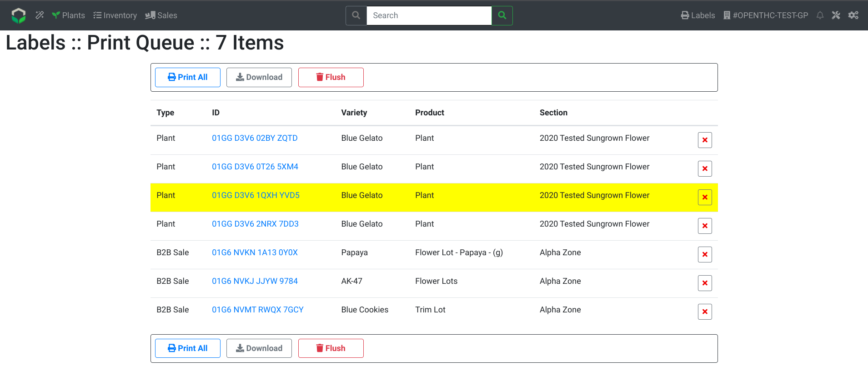Viewport: 868px width, 371px height.
Task: Open the magic wand tool icon
Action: tap(40, 15)
